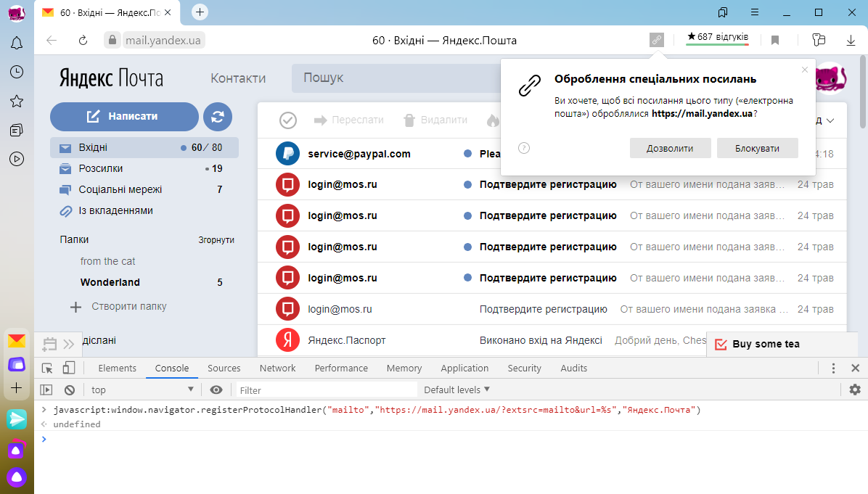868x494 pixels.
Task: Close the special links popup
Action: 805,70
